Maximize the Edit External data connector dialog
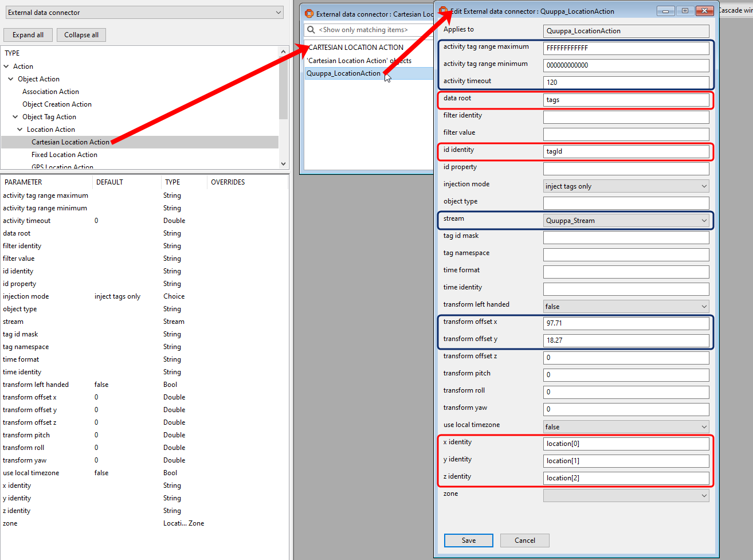 pyautogui.click(x=685, y=11)
